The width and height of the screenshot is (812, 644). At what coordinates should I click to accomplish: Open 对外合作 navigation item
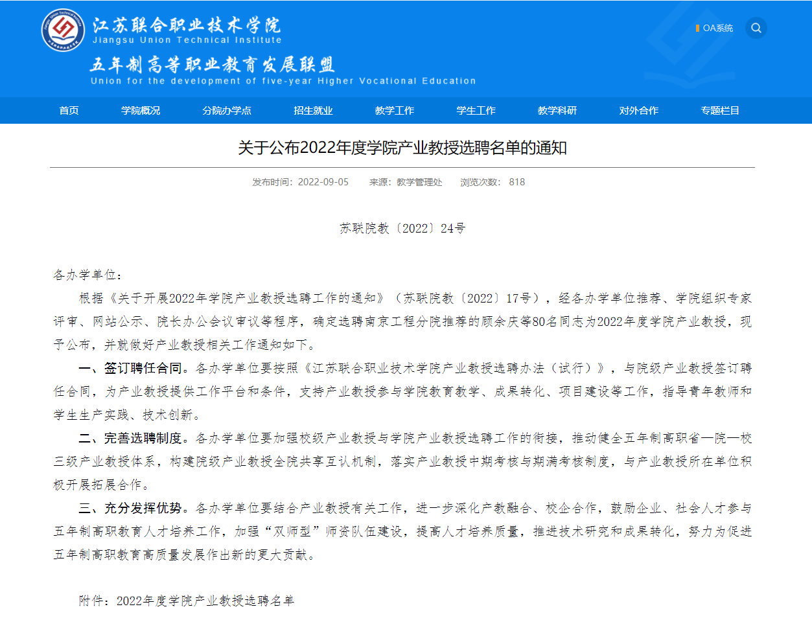[638, 111]
